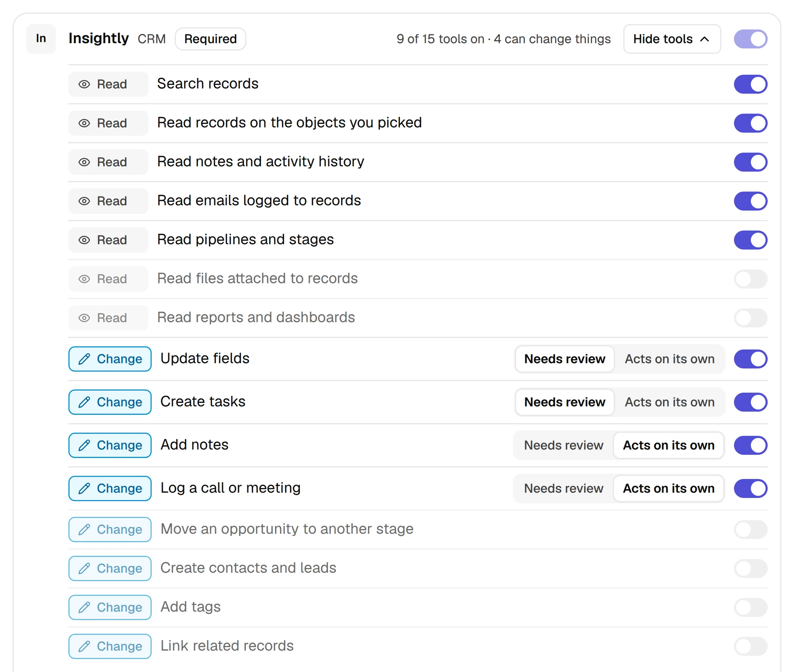The height and width of the screenshot is (672, 794).
Task: Click the Insightly 'In' logo icon
Action: [x=41, y=39]
